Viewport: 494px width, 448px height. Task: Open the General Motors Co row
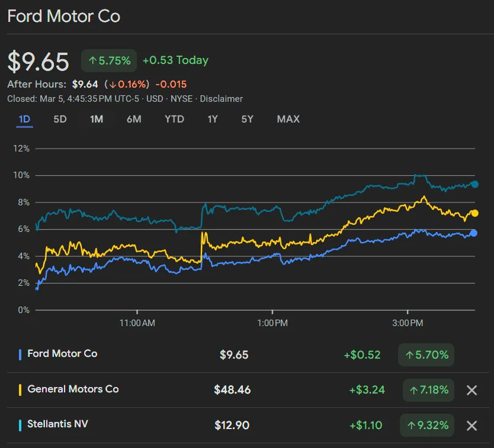coord(73,389)
